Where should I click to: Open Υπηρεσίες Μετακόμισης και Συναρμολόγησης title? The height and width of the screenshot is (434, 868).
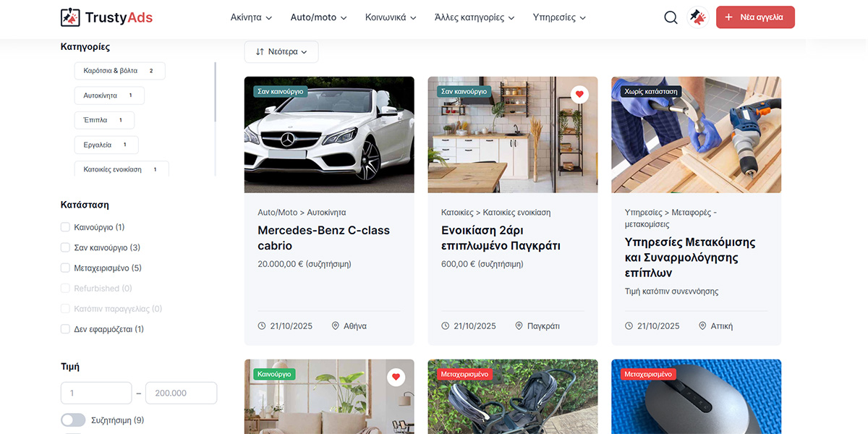[690, 258]
